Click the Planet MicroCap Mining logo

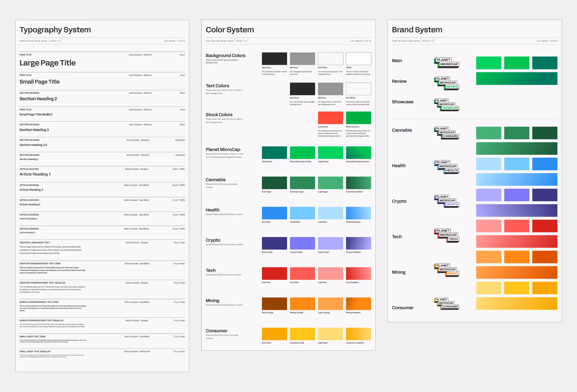[447, 270]
